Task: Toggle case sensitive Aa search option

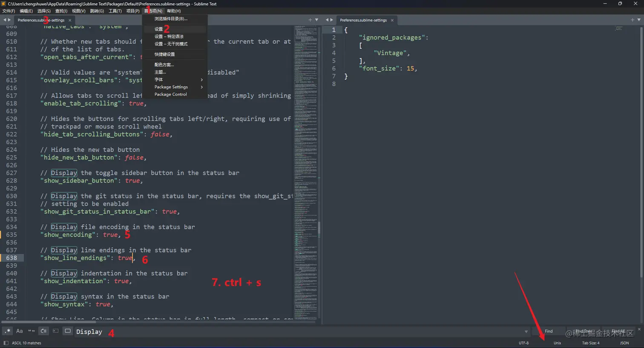Action: tap(20, 331)
